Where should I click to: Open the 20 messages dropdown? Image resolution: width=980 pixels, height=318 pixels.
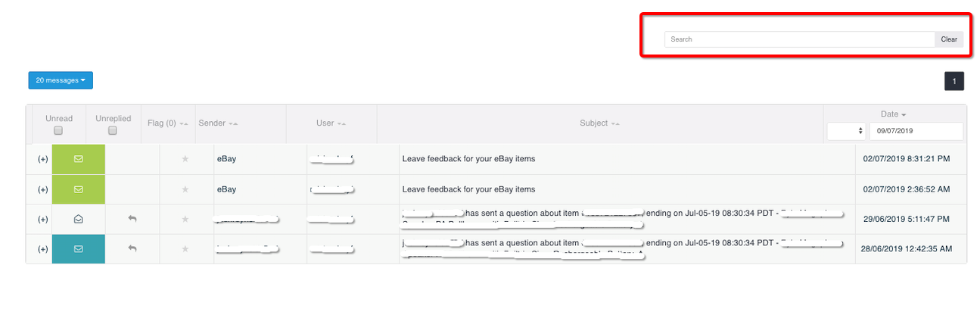coord(61,80)
